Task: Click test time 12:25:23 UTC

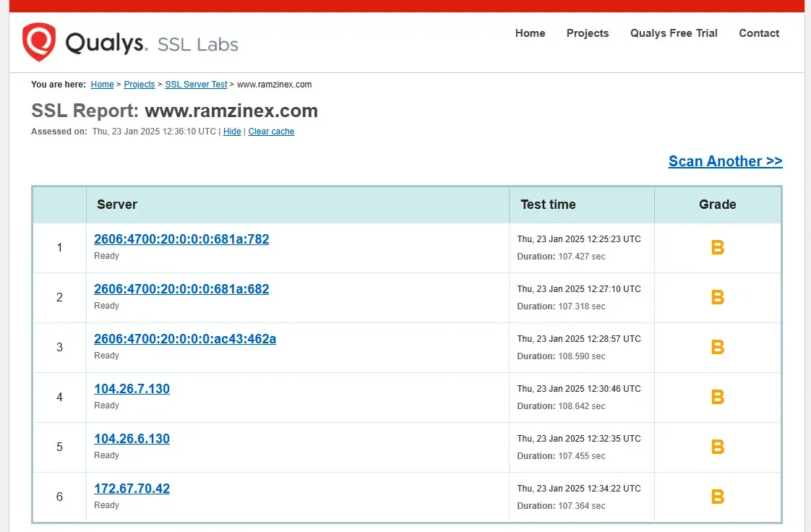Action: click(579, 239)
